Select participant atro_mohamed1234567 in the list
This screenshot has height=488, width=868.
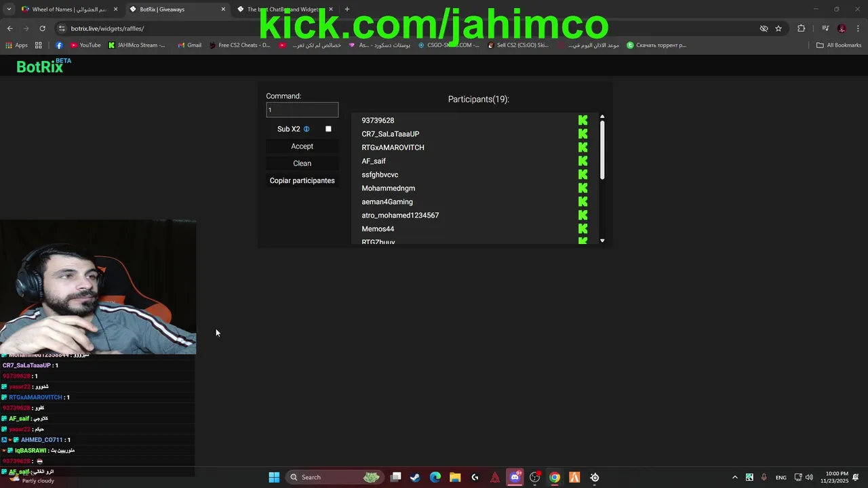[x=400, y=216]
